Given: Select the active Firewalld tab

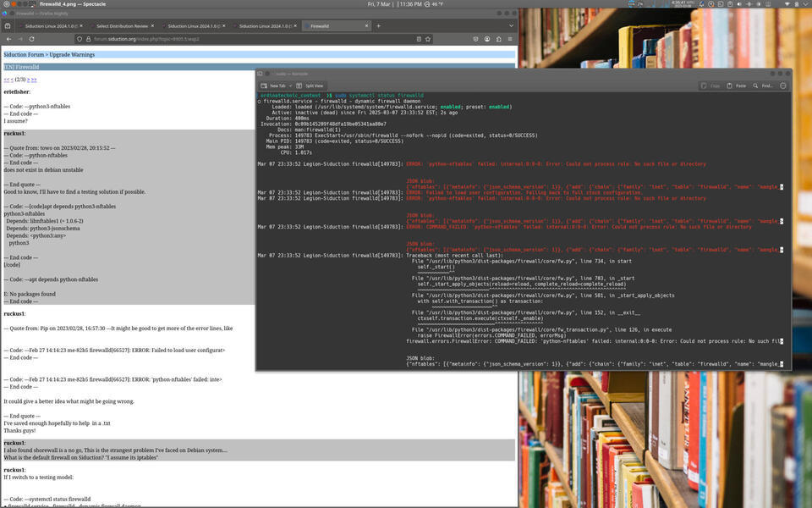Looking at the screenshot, I should point(337,26).
